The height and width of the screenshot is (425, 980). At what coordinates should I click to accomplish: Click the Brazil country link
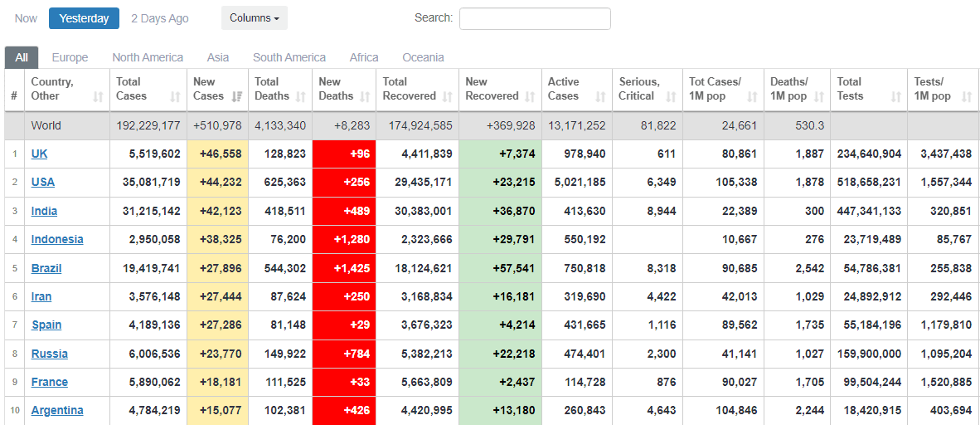click(46, 268)
